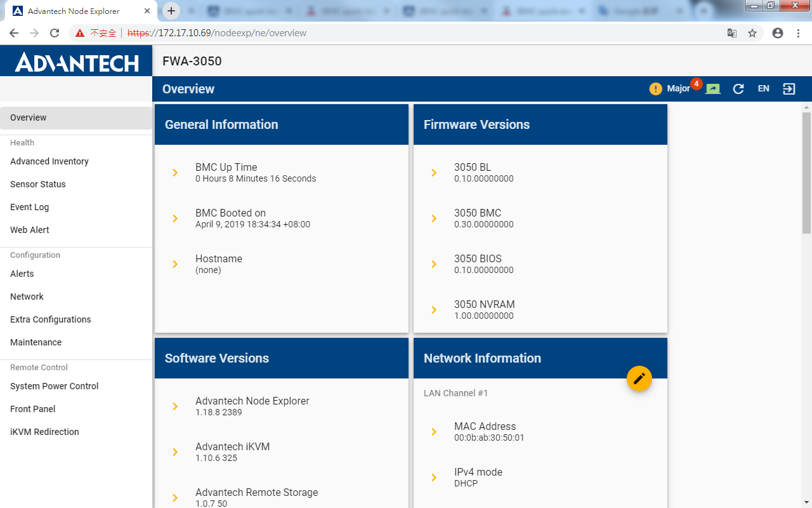812x508 pixels.
Task: Expand the Advantech Remote Storage chevron
Action: click(175, 498)
